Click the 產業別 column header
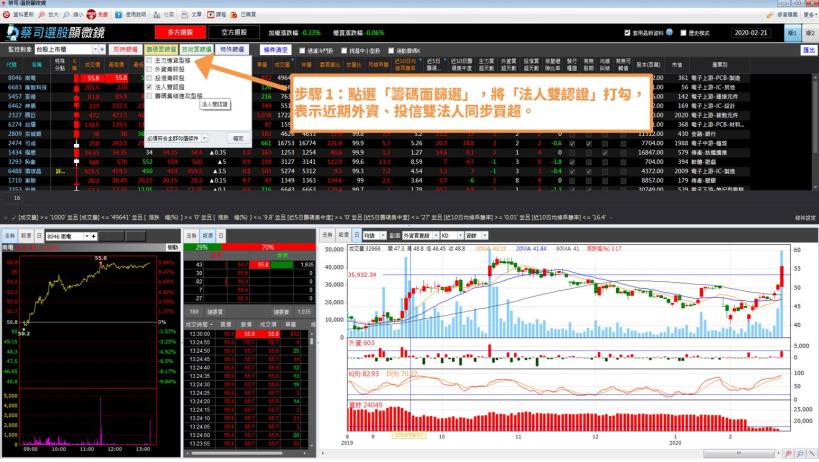The height and width of the screenshot is (462, 819). [x=719, y=65]
